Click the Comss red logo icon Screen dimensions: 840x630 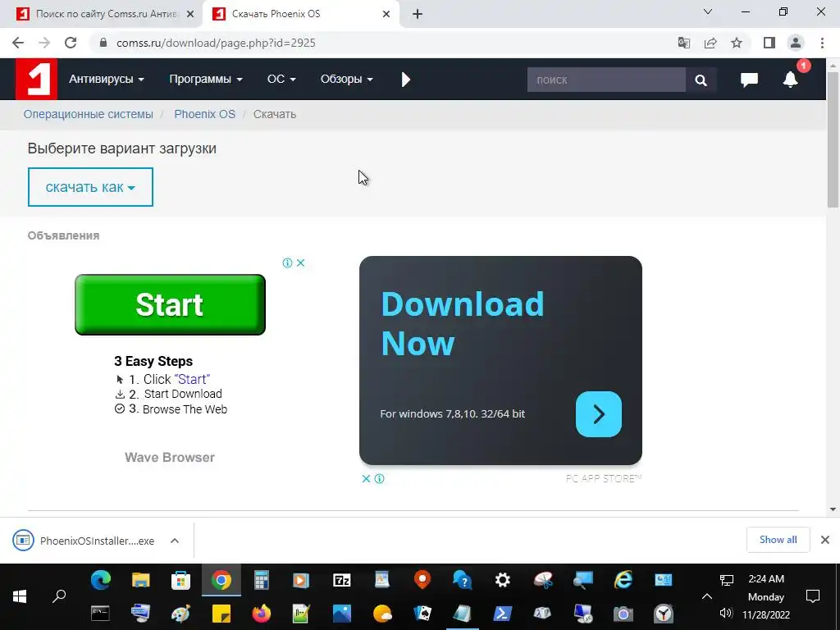(36, 80)
